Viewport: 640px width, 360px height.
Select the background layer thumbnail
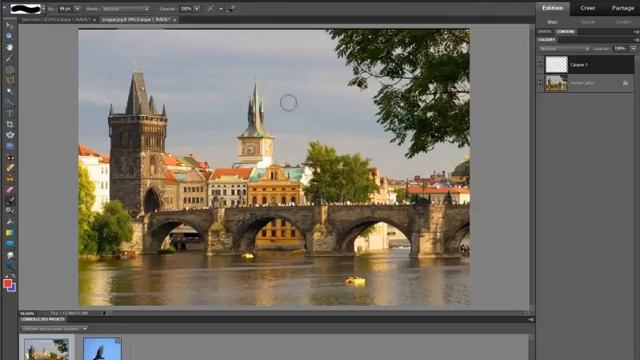[x=556, y=83]
